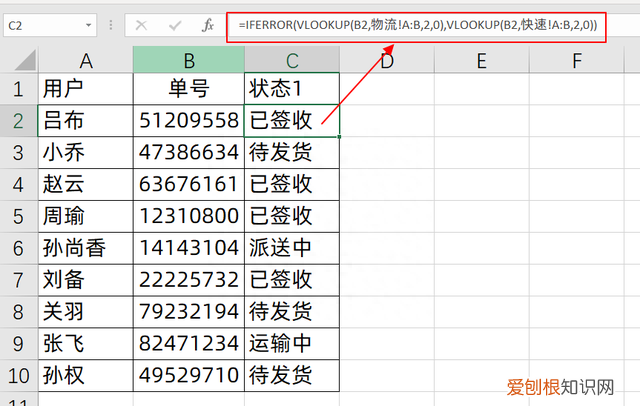Select the cell containing 吕布
The image size is (640, 406).
point(86,120)
